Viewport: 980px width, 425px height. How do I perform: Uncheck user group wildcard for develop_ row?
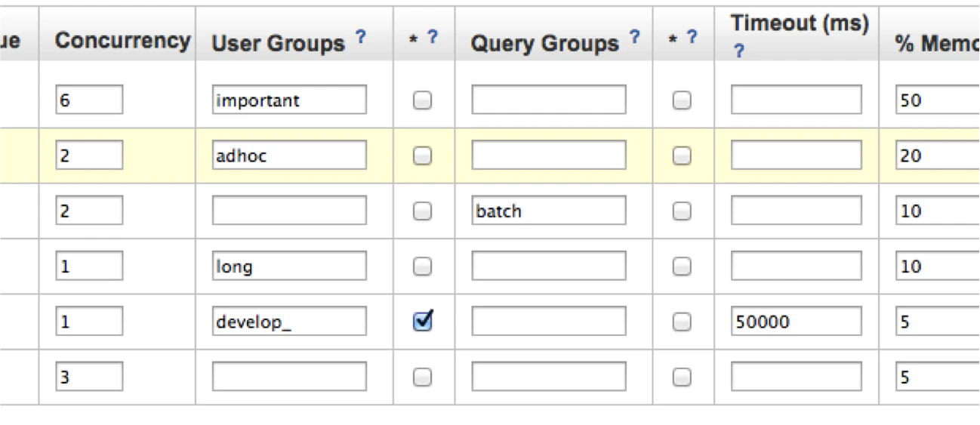[423, 322]
